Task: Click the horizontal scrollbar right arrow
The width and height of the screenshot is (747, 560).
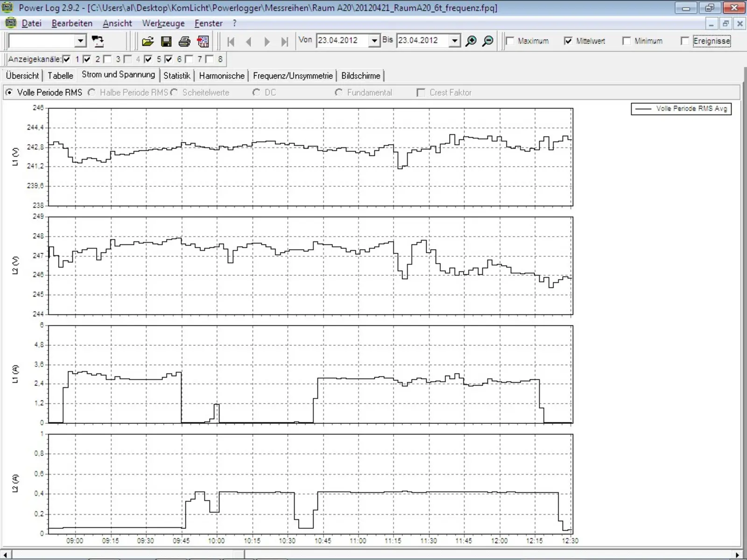Action: [x=737, y=555]
